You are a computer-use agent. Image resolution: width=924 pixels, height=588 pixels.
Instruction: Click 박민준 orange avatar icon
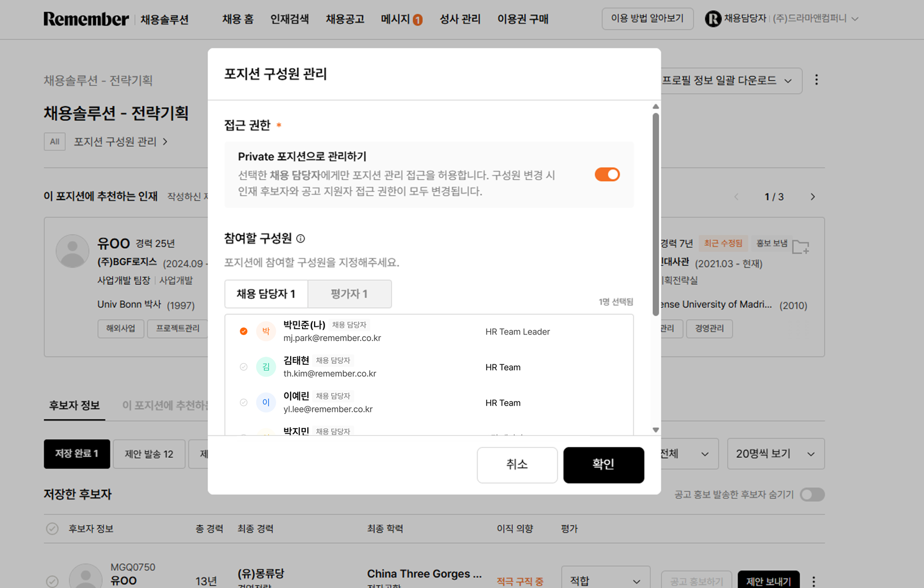266,331
